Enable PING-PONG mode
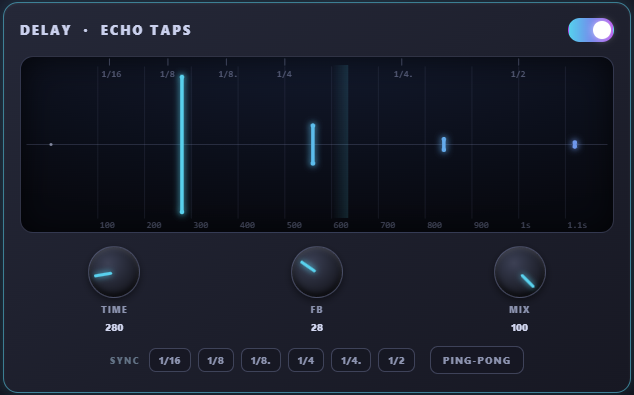634x395 pixels. point(477,360)
